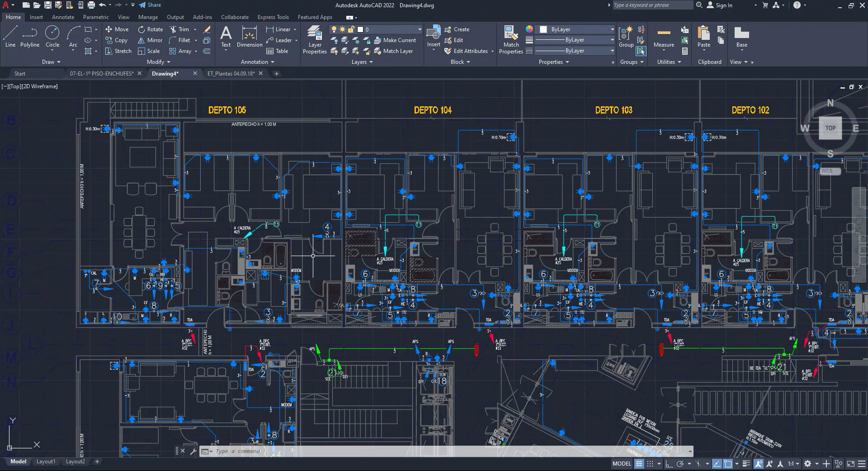
Task: Select the Line tool
Action: point(10,36)
